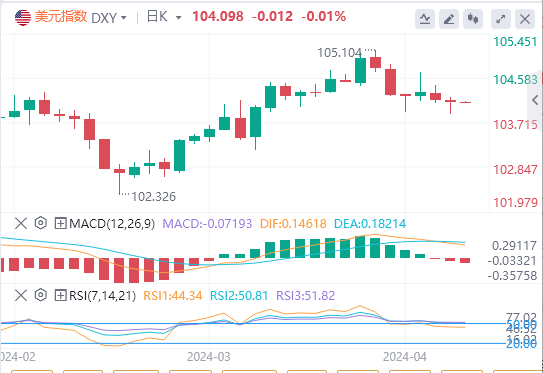The image size is (543, 373).
Task: Select the 102.326 low price label
Action: [153, 197]
